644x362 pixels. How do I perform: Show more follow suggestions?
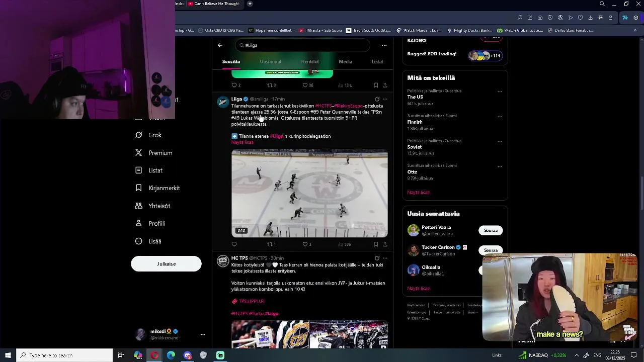418,289
